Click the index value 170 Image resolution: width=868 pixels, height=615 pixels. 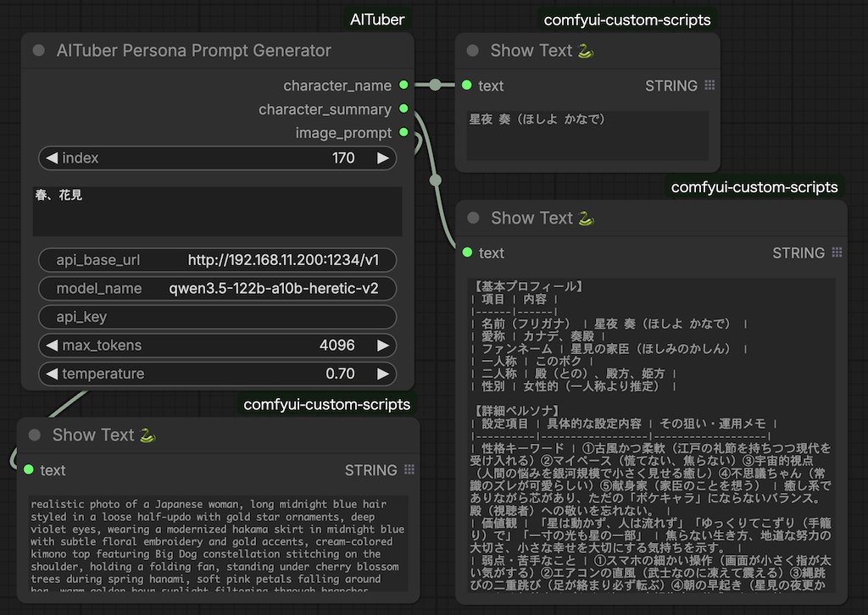(343, 158)
